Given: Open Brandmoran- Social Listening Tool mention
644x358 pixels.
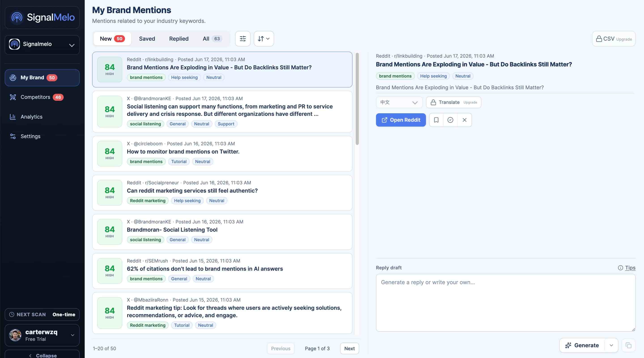Looking at the screenshot, I should pos(222,232).
